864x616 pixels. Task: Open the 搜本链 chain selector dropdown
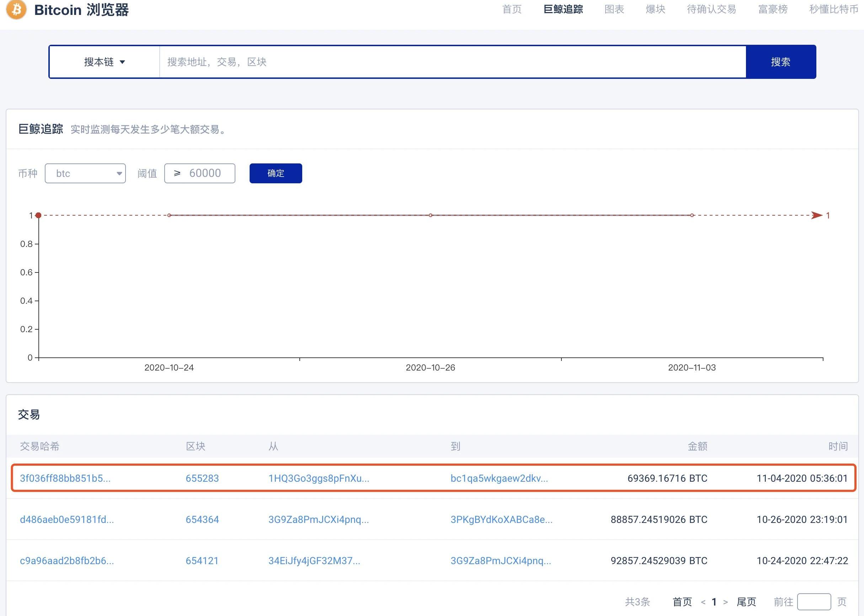[x=105, y=62]
